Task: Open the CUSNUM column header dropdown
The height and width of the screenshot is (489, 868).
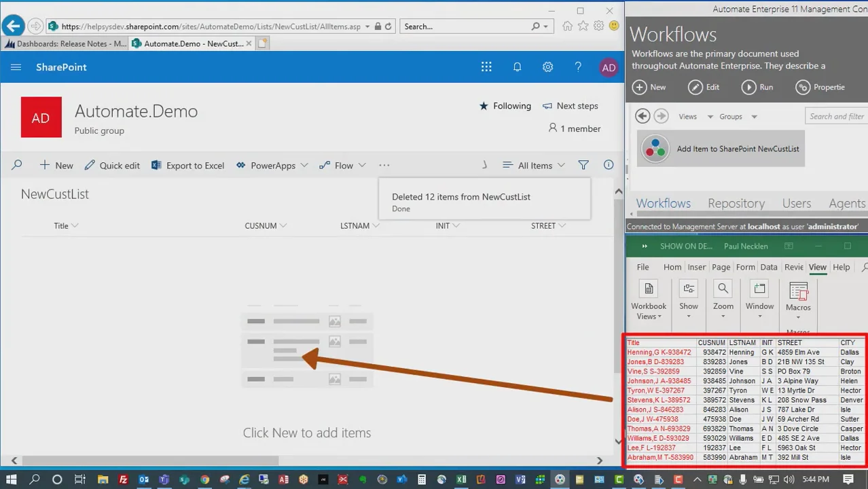Action: pos(266,225)
